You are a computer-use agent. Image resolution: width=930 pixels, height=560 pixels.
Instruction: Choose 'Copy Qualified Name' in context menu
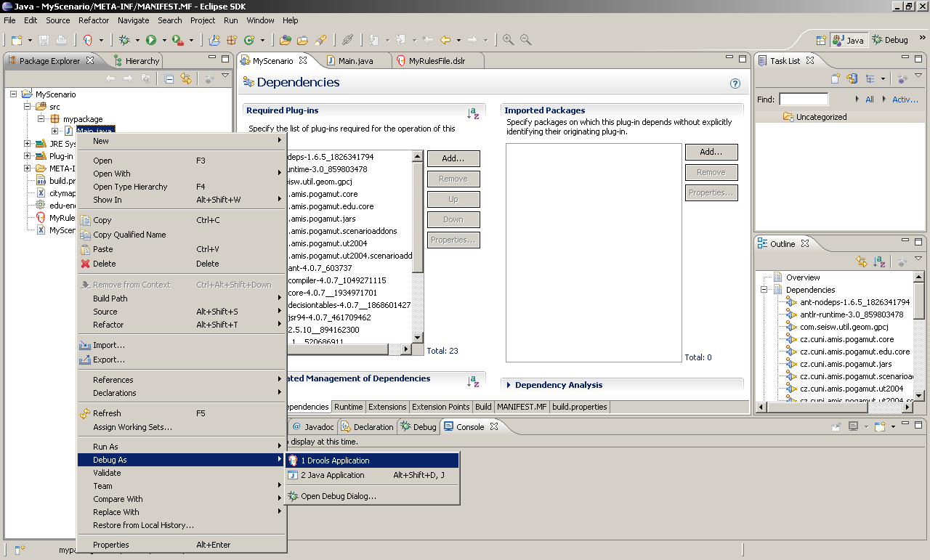(182, 235)
